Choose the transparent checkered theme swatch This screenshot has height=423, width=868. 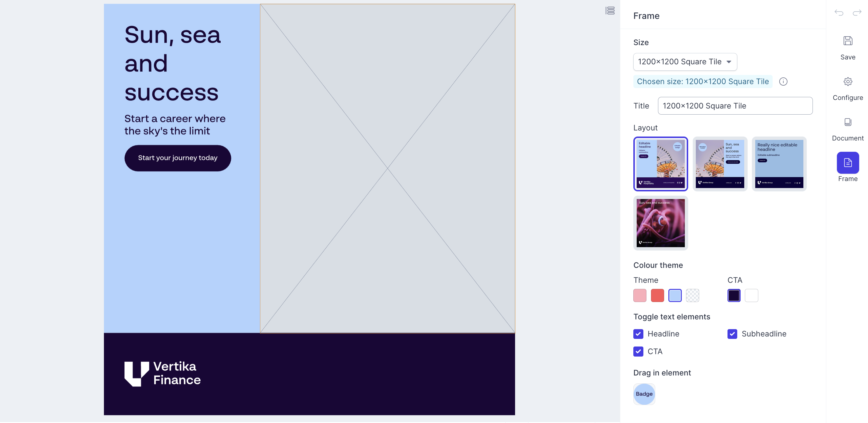click(x=692, y=296)
